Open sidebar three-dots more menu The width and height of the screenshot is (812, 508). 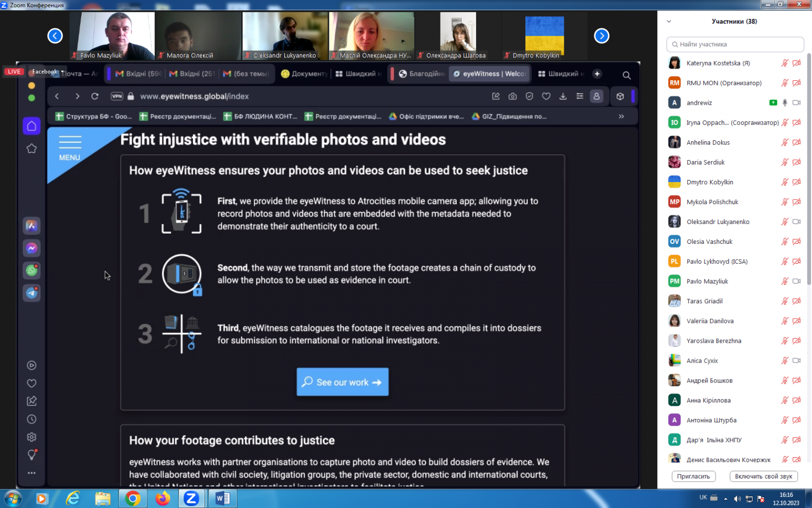[x=31, y=473]
